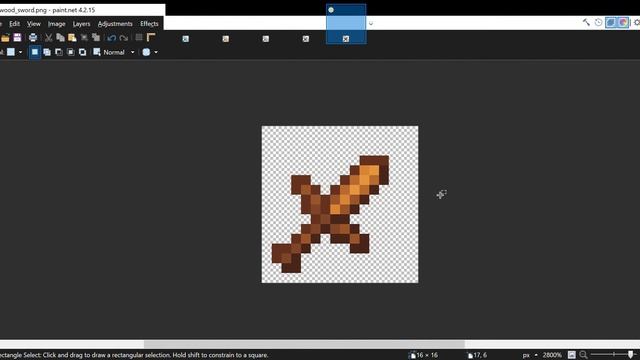Click the 17, 6 cursor position readout

477,355
